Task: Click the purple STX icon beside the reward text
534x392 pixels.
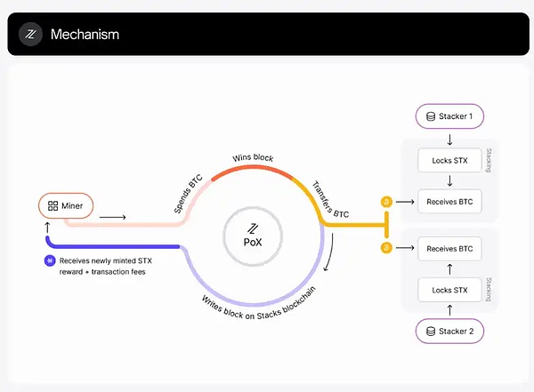Action: [50, 261]
